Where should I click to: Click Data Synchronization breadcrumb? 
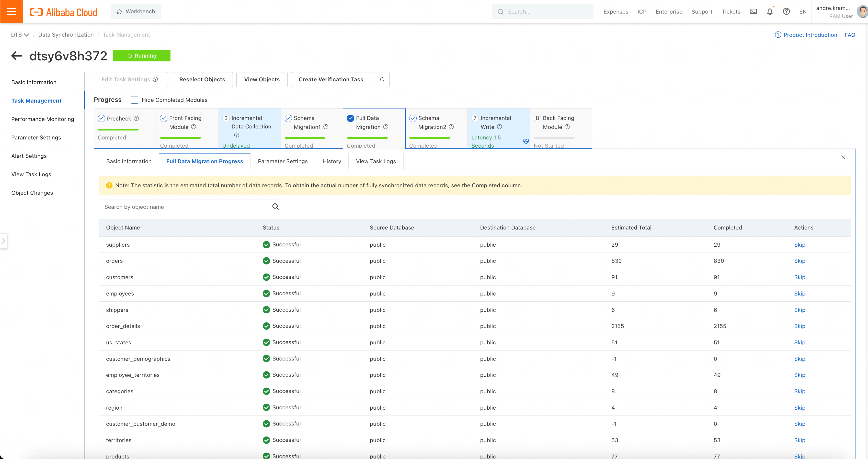pyautogui.click(x=66, y=35)
